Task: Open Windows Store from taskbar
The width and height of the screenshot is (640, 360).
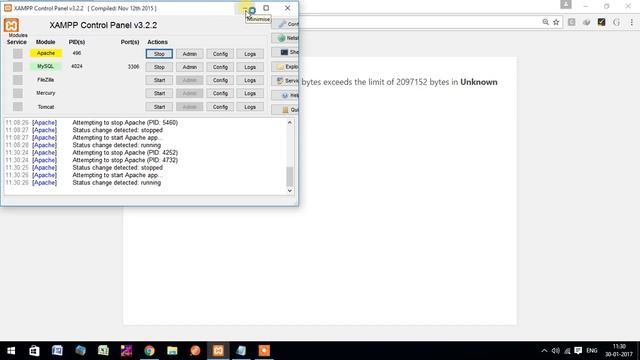Action: click(x=34, y=351)
